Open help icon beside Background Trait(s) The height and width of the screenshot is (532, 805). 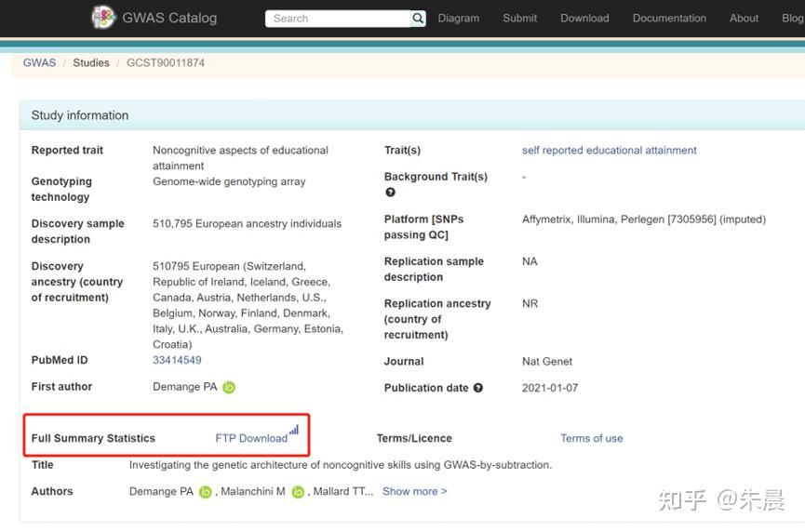[390, 193]
